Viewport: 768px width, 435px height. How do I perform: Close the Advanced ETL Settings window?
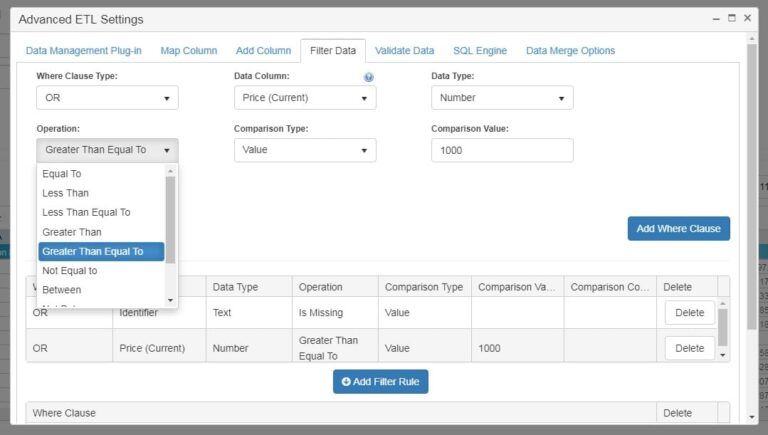[746, 18]
